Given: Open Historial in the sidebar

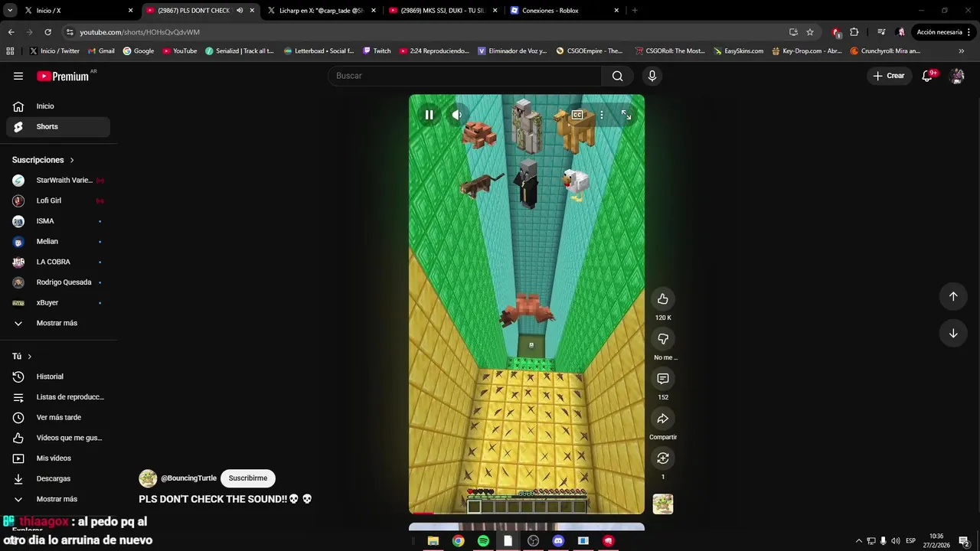Looking at the screenshot, I should pos(58,377).
